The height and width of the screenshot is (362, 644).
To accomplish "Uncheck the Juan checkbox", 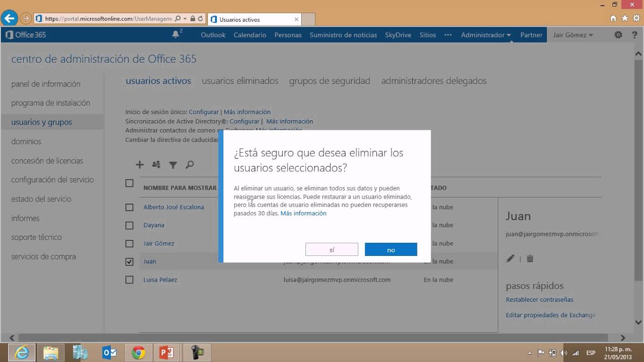I will pos(129,261).
